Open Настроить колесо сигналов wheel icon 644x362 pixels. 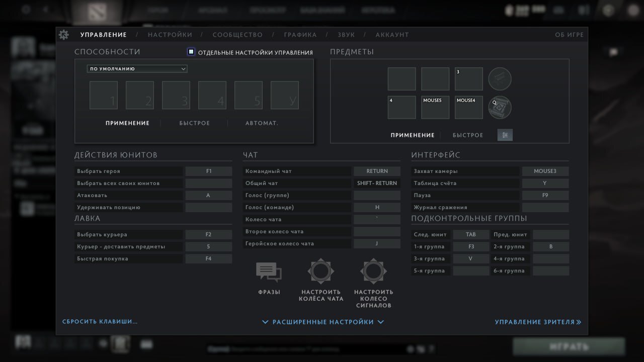[373, 271]
